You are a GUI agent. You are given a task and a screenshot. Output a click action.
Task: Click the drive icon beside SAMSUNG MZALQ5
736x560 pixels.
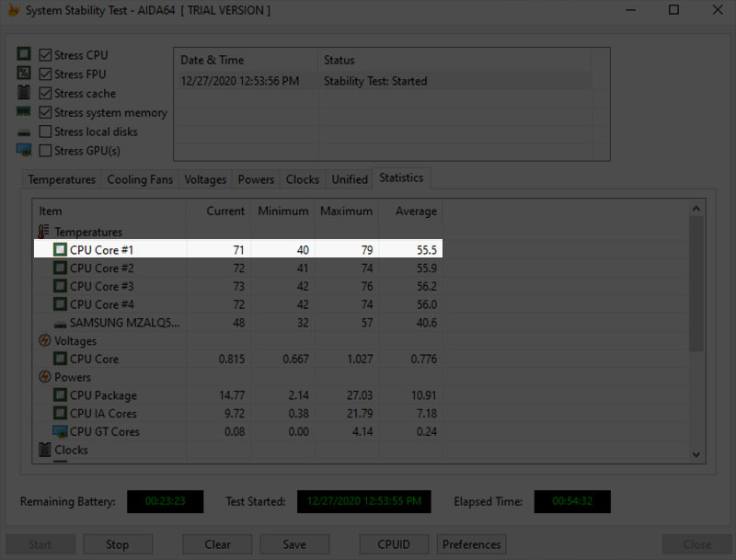pyautogui.click(x=60, y=324)
